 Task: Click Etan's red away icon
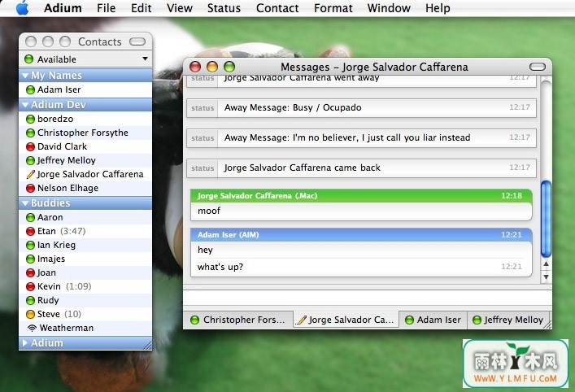pos(30,232)
